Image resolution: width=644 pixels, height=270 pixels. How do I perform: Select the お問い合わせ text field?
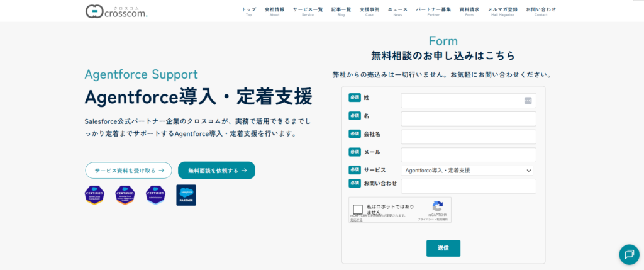(468, 186)
